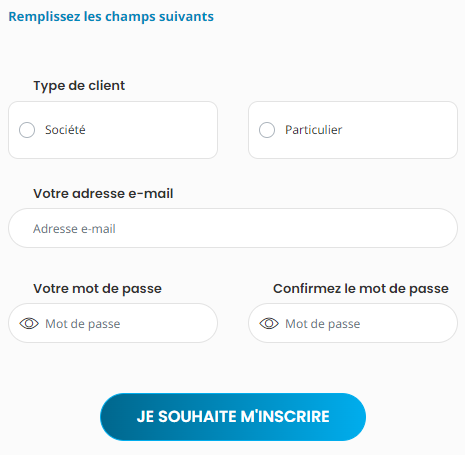Click the 'Adresse e-mail' placeholder text
The height and width of the screenshot is (455, 465).
click(74, 229)
